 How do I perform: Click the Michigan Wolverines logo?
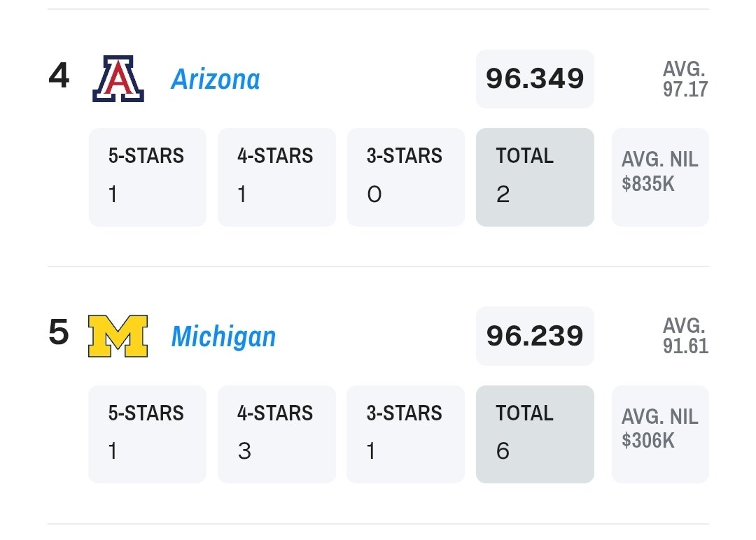tap(118, 336)
